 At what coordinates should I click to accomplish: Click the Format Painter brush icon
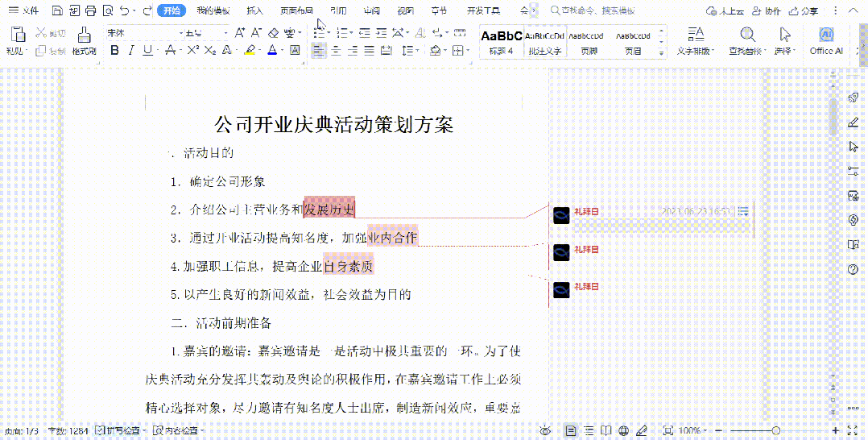84,35
